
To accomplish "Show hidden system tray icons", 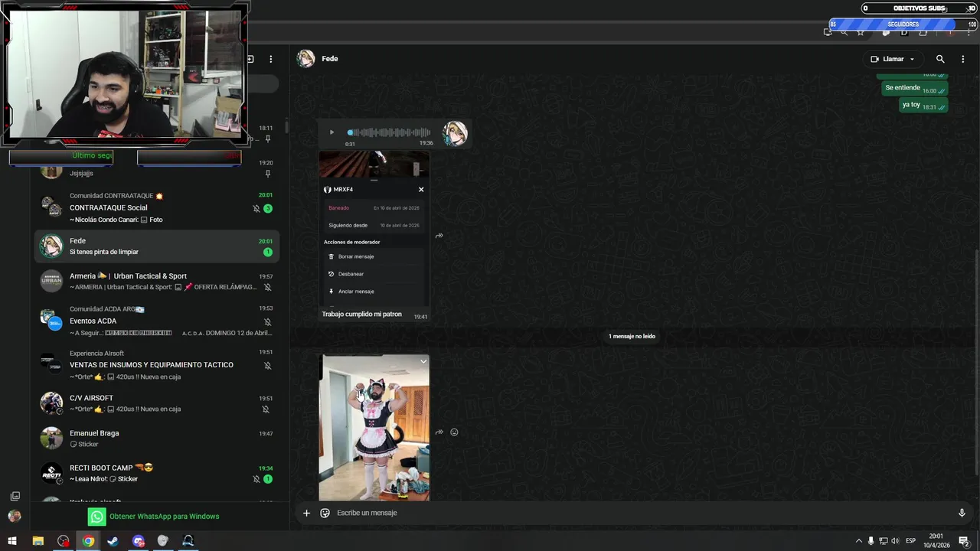I will (x=859, y=541).
